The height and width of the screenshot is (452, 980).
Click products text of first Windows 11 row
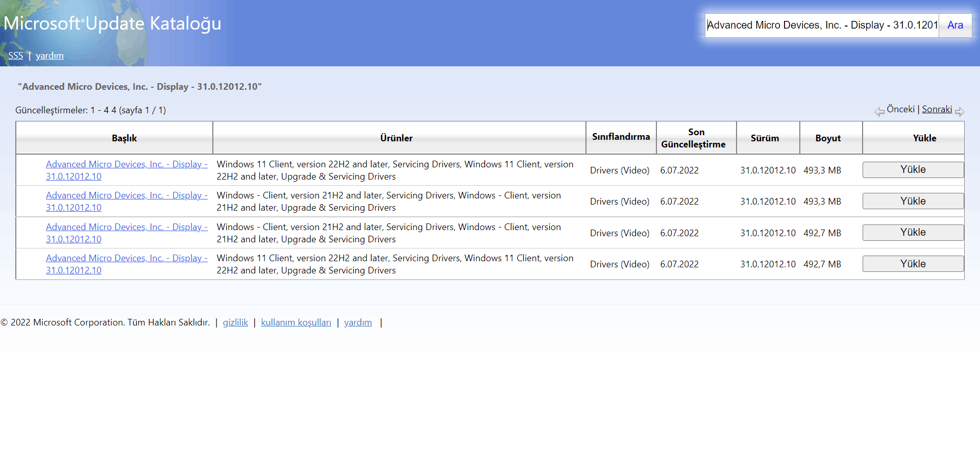click(x=395, y=170)
